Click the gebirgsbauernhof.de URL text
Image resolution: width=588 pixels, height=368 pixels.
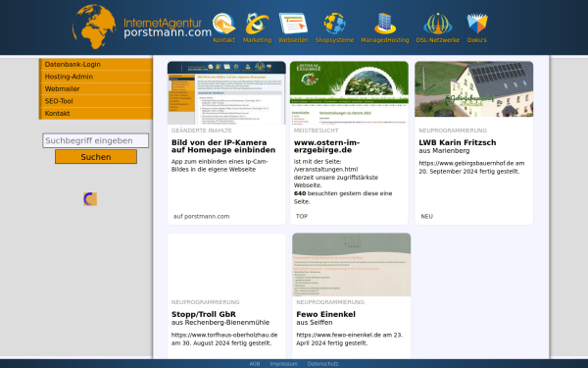pyautogui.click(x=466, y=163)
